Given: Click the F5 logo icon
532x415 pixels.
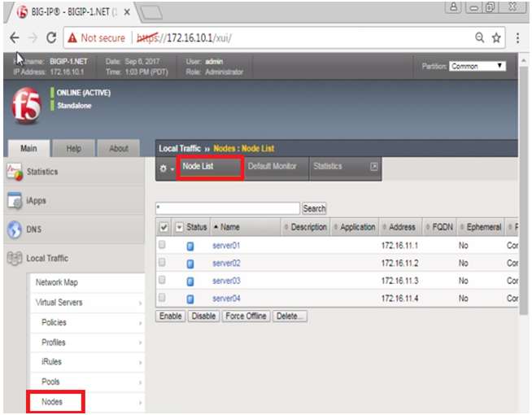Looking at the screenshot, I should click(25, 107).
